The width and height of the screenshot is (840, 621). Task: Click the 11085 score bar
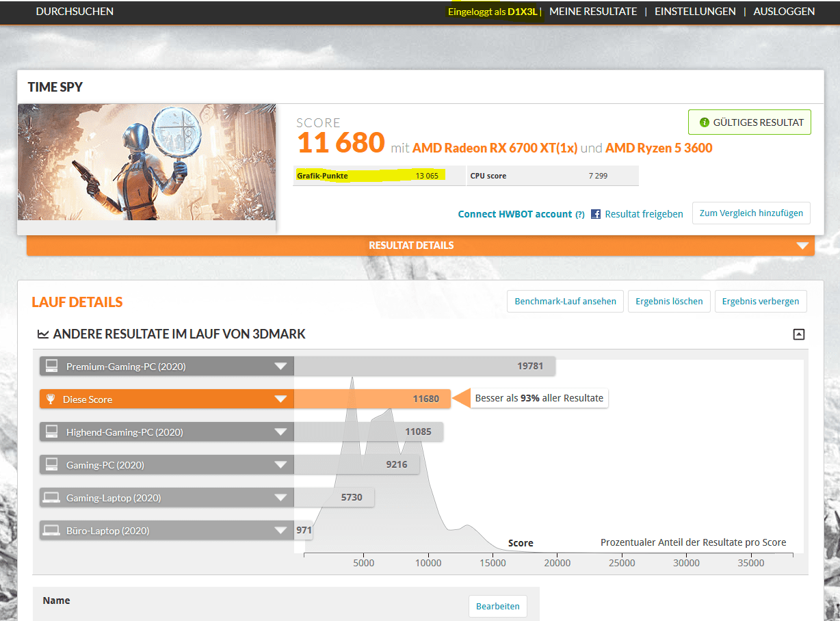tap(368, 432)
